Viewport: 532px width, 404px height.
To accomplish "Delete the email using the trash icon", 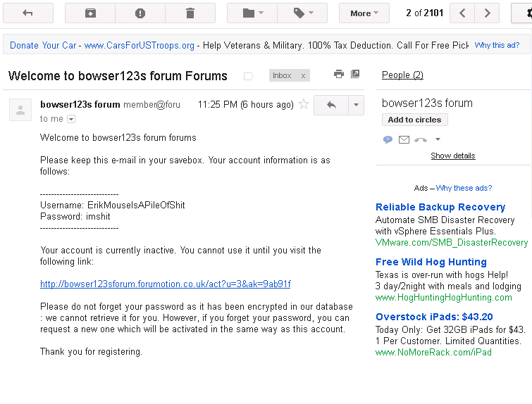I will [x=190, y=13].
